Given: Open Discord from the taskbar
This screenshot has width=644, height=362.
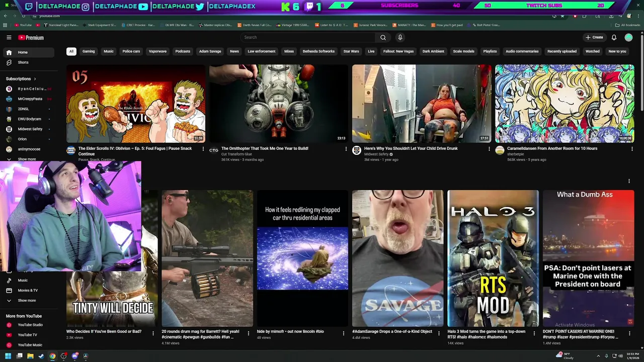Looking at the screenshot, I should click(x=74, y=356).
